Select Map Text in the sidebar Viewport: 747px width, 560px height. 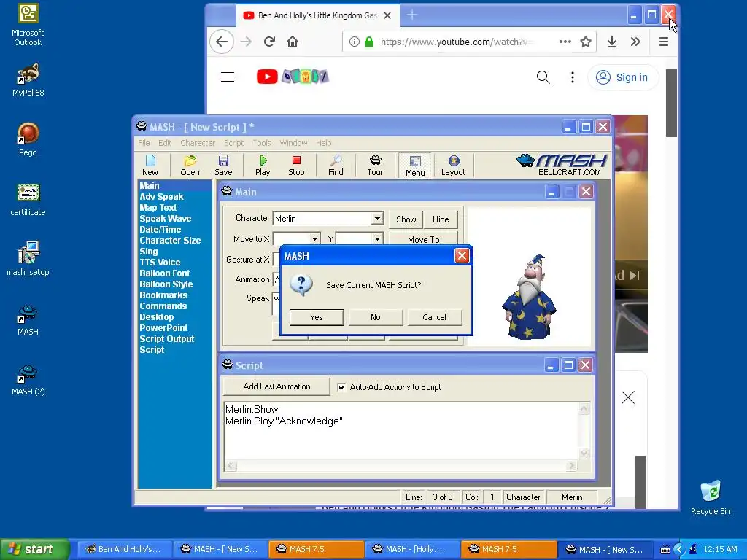point(158,208)
